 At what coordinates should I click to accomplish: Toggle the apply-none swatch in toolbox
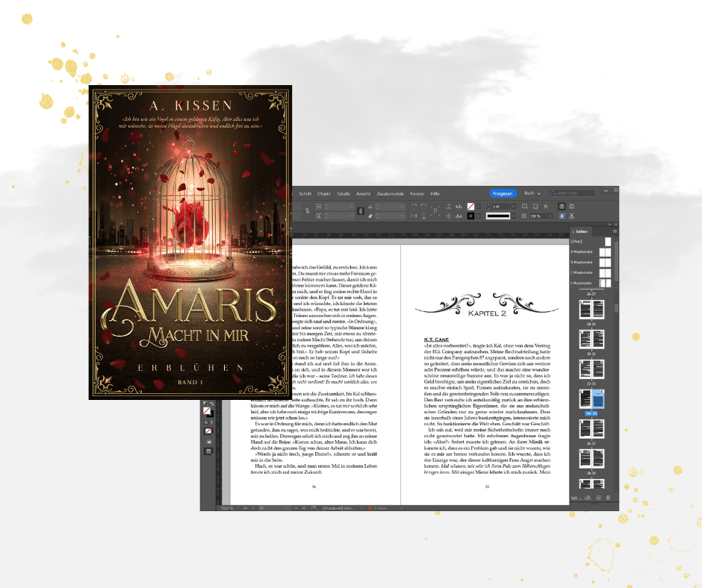207,431
